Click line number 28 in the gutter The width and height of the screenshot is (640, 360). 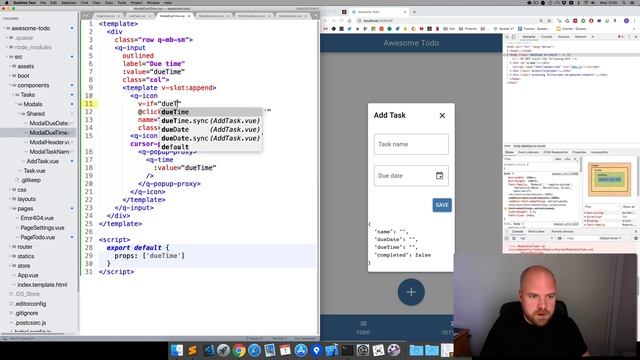coord(89,248)
